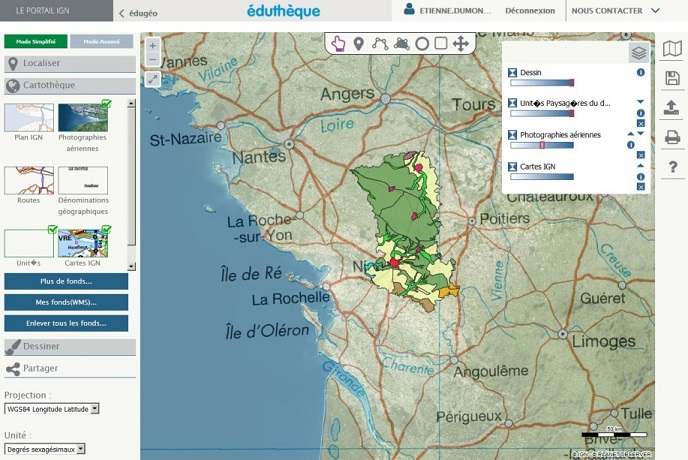Image resolution: width=688 pixels, height=460 pixels.
Task: Expand the Dessiner section
Action: [70, 347]
